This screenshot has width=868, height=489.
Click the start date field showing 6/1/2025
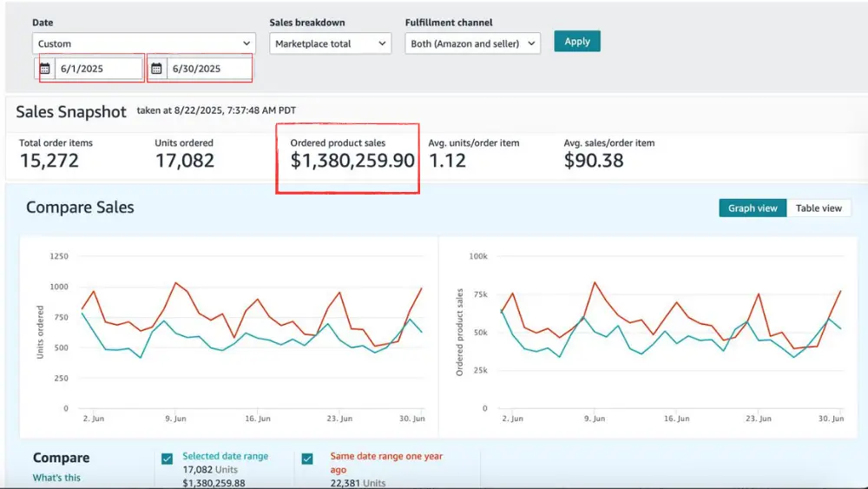click(x=98, y=69)
